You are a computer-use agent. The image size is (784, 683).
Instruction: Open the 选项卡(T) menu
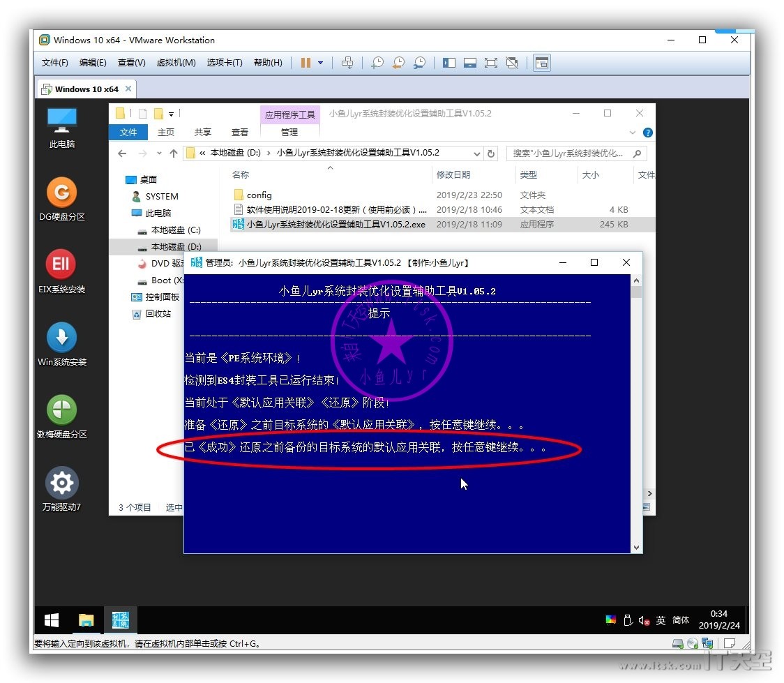[x=225, y=63]
